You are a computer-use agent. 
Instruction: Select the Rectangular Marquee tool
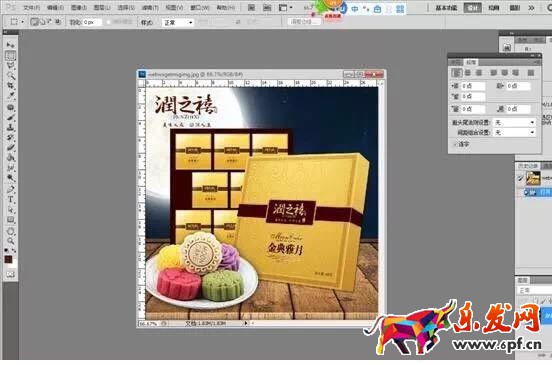pyautogui.click(x=11, y=56)
